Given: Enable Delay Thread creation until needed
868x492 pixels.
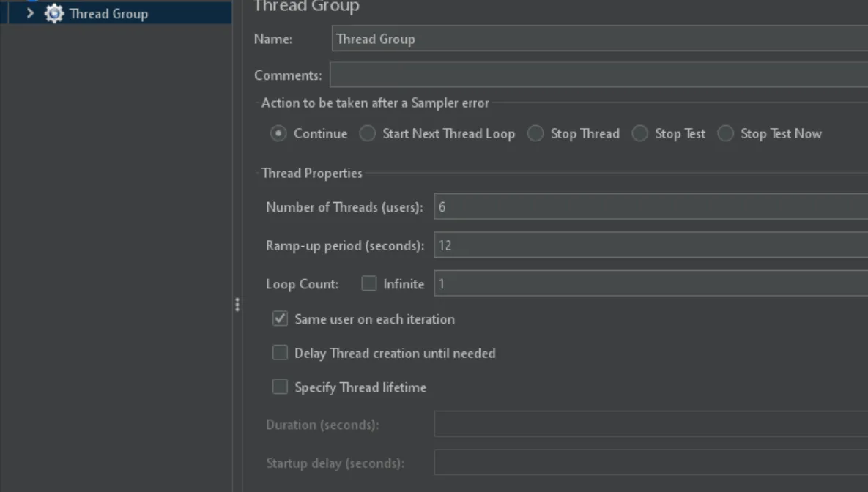Looking at the screenshot, I should 281,353.
